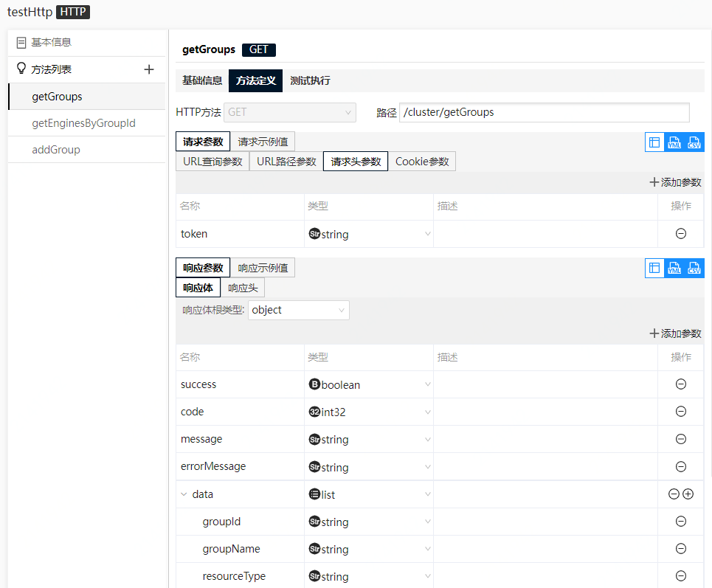Open the resourceType type dropdown
The width and height of the screenshot is (712, 588).
click(x=369, y=576)
